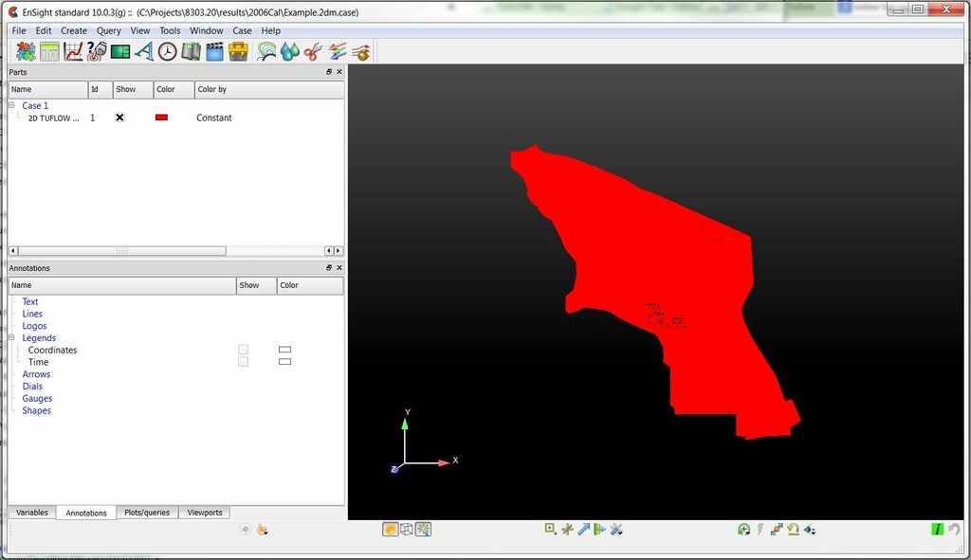Enable Show checkbox for Coordinates legend
Screen dimensions: 971x560
(243, 350)
